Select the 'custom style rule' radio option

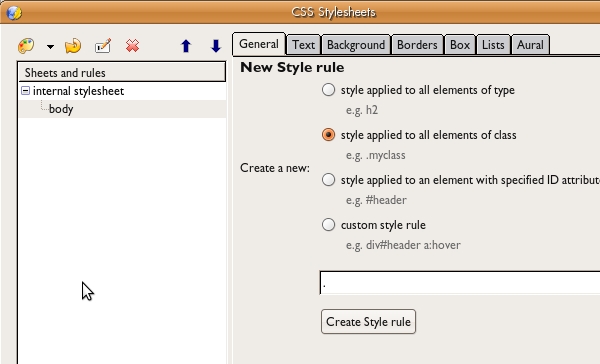coord(328,225)
